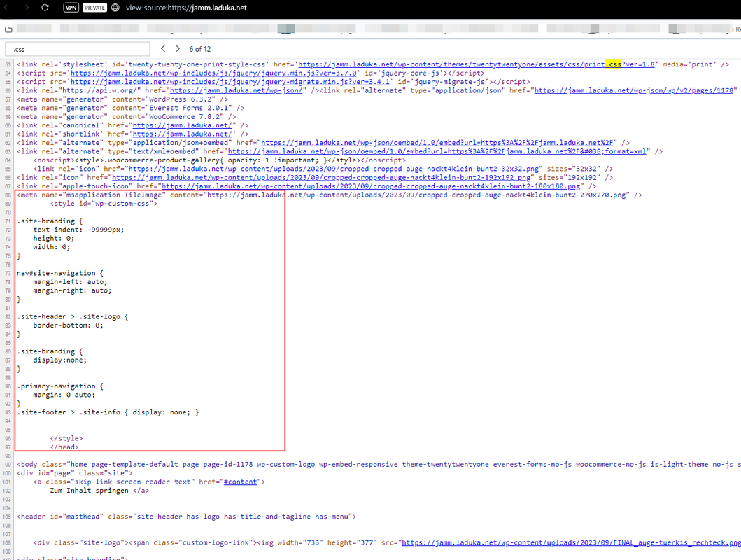Click line number 71 in the gutter
Viewport: 741px width, 560px height.
click(x=8, y=221)
